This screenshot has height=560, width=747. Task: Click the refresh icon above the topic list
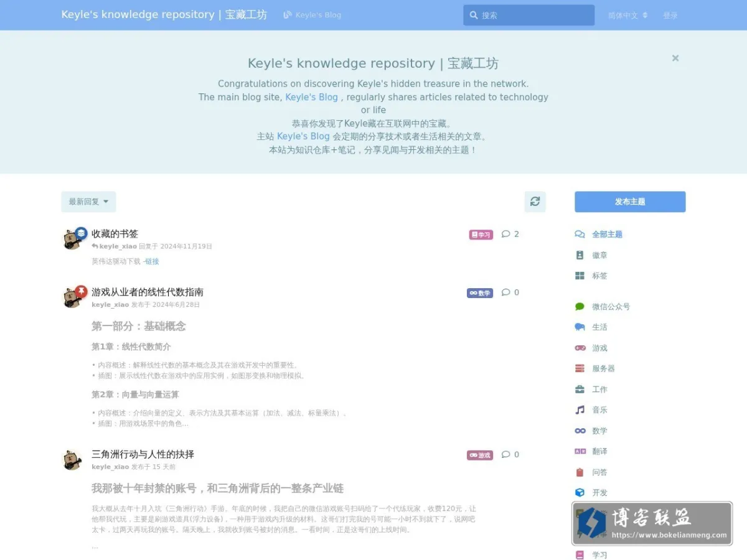pos(535,202)
